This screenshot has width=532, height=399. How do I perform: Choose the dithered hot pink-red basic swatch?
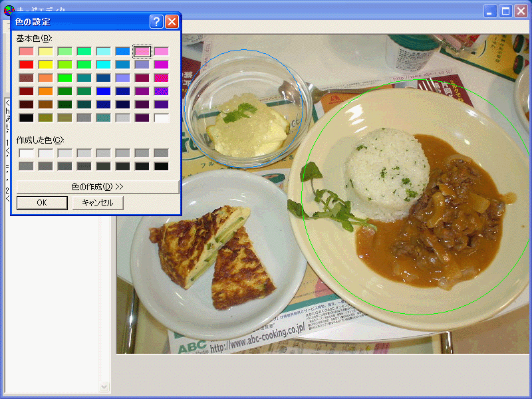161,78
